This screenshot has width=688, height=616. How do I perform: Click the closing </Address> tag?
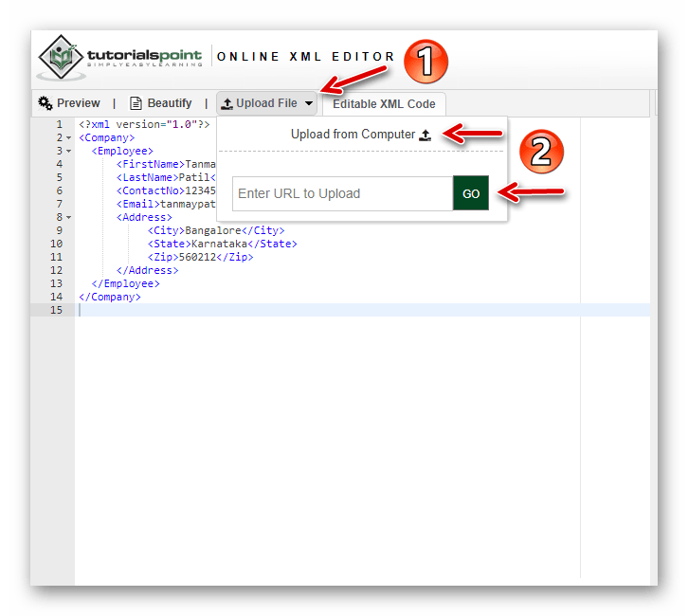click(x=148, y=270)
